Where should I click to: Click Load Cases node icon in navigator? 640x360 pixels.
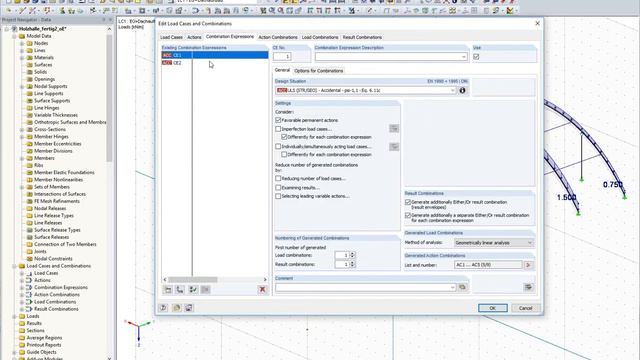(x=29, y=273)
